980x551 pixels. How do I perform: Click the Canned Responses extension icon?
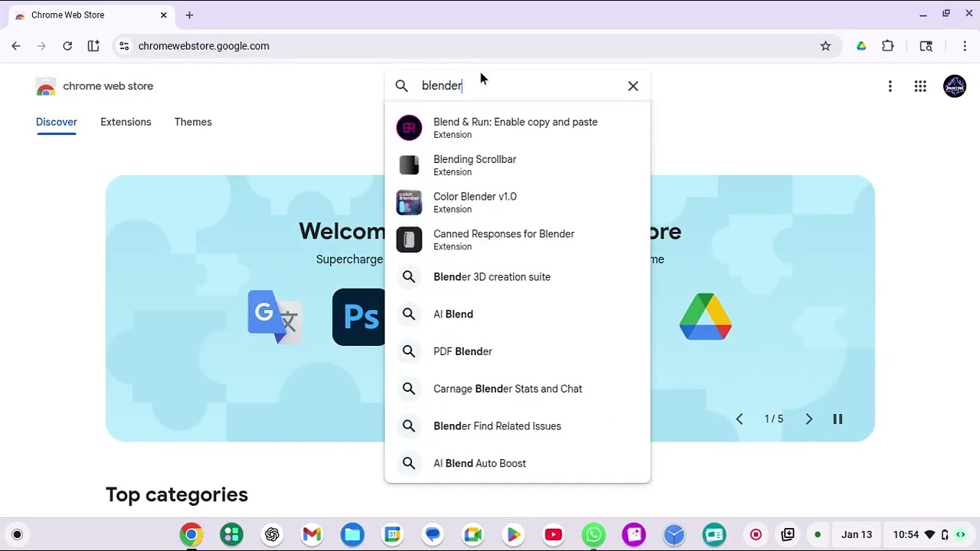point(409,240)
